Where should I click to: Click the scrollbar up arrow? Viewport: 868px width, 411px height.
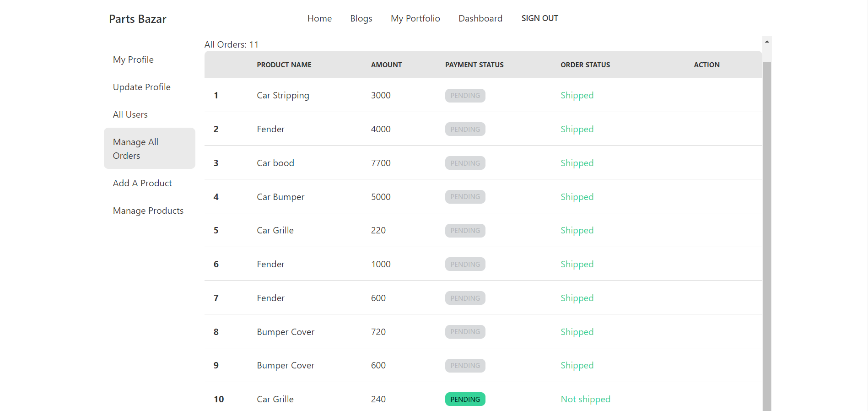(x=767, y=42)
